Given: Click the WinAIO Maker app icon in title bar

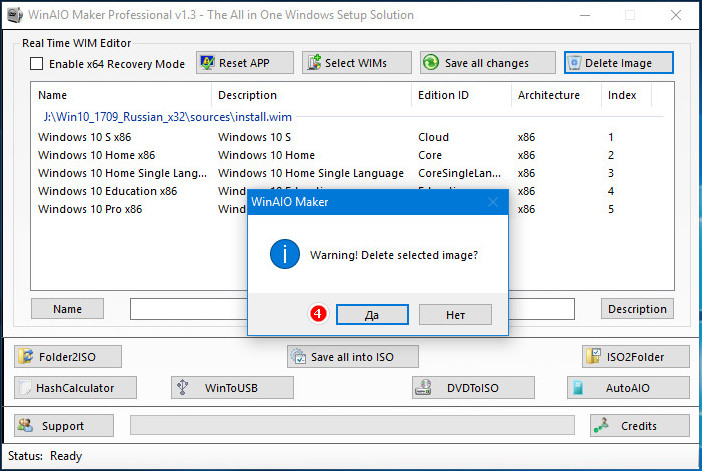Looking at the screenshot, I should click(x=14, y=15).
